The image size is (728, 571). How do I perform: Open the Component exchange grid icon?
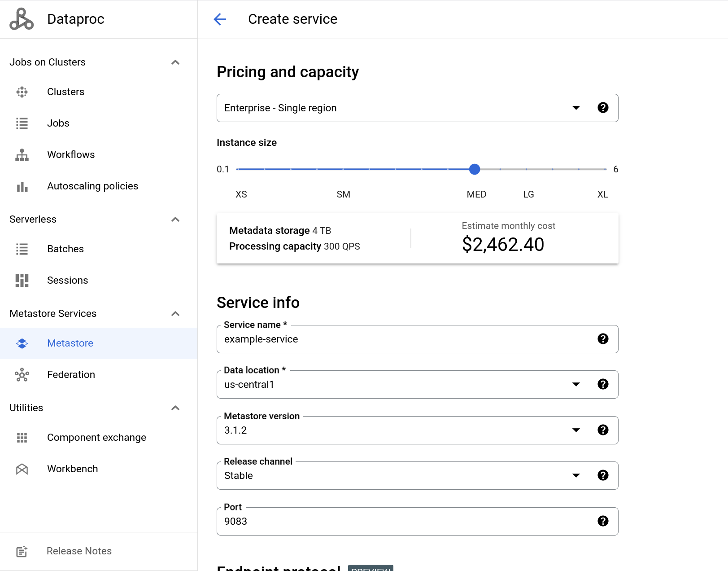pos(22,437)
